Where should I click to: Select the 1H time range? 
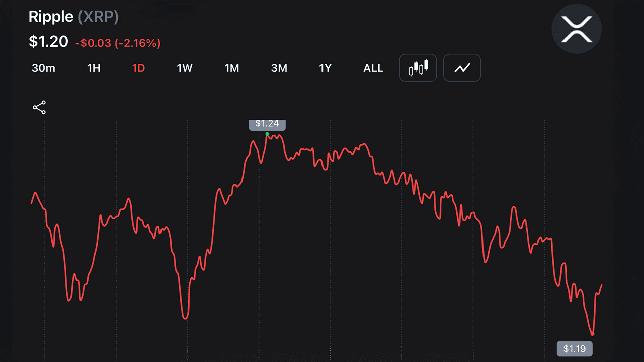tap(94, 68)
